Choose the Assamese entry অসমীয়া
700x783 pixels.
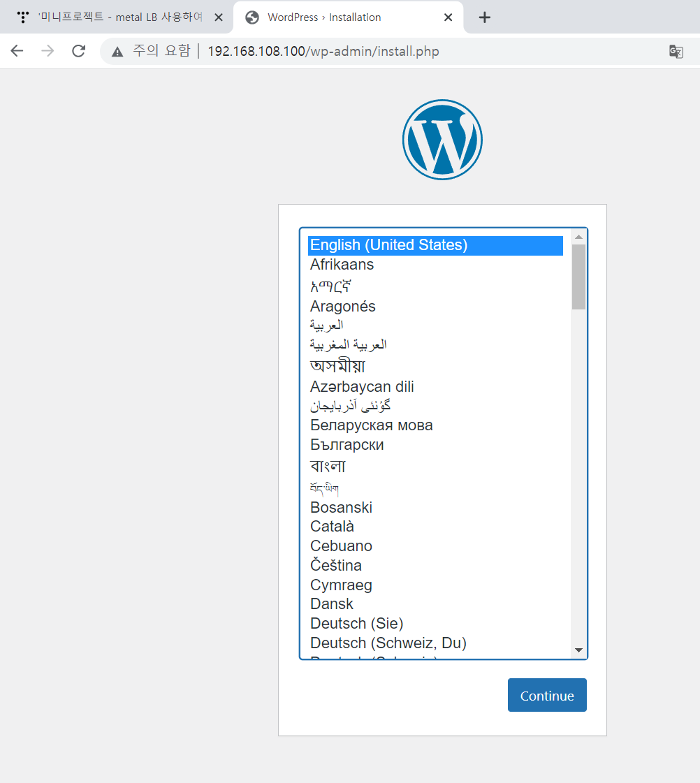[435, 365]
